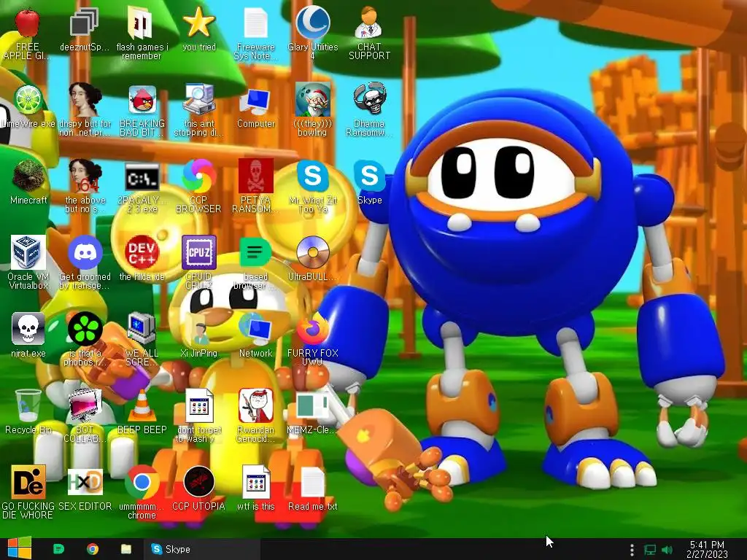Open the Rwandan Genocid... icon

(256, 406)
